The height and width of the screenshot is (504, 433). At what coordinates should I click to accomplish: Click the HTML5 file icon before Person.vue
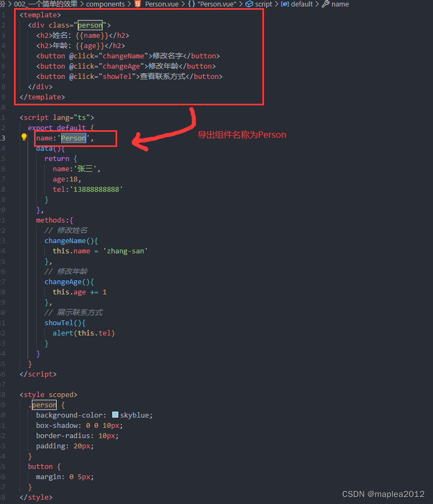[138, 4]
